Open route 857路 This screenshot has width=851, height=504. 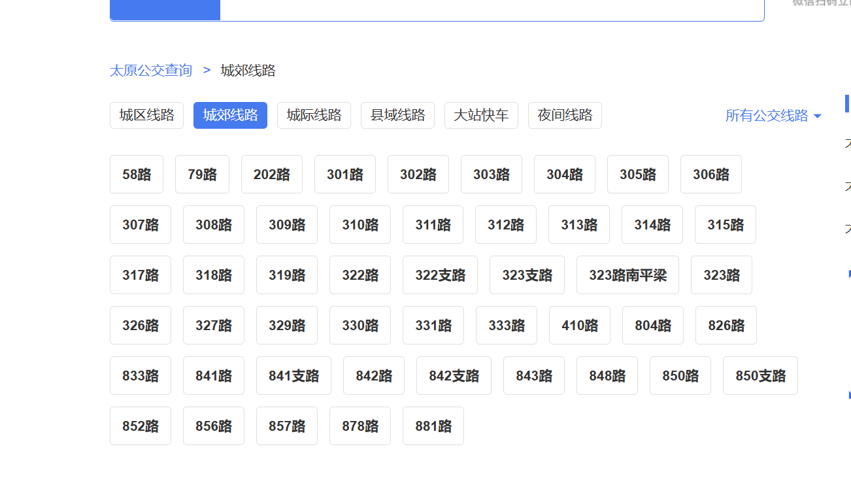(287, 426)
